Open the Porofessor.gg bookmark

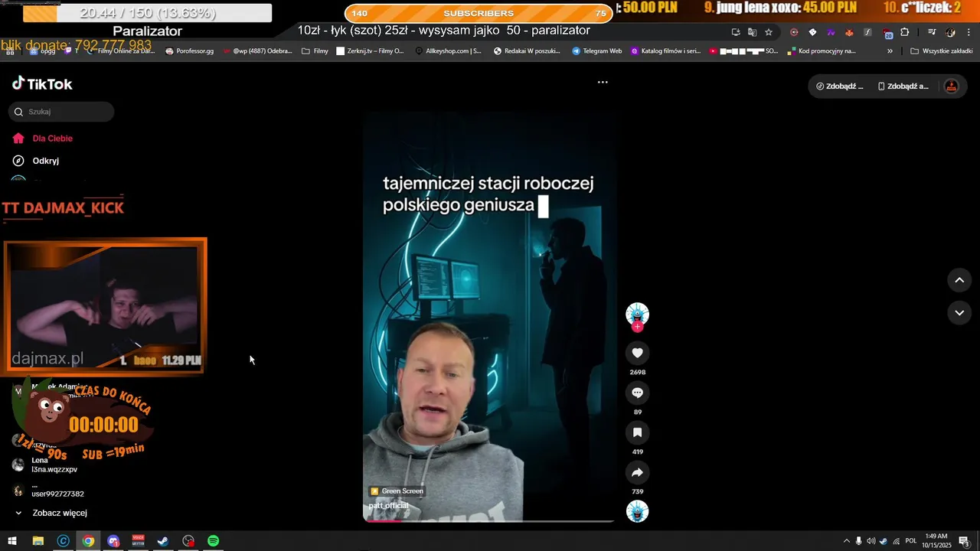point(189,51)
